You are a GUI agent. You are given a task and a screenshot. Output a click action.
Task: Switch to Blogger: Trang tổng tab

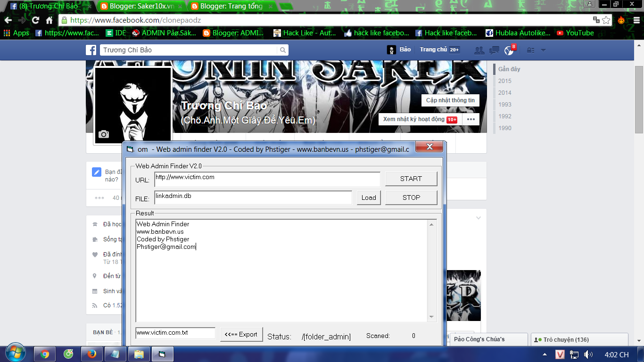231,6
